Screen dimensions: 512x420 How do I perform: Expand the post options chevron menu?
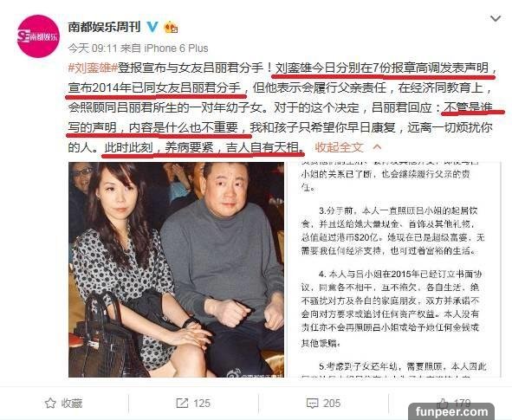pyautogui.click(x=496, y=18)
